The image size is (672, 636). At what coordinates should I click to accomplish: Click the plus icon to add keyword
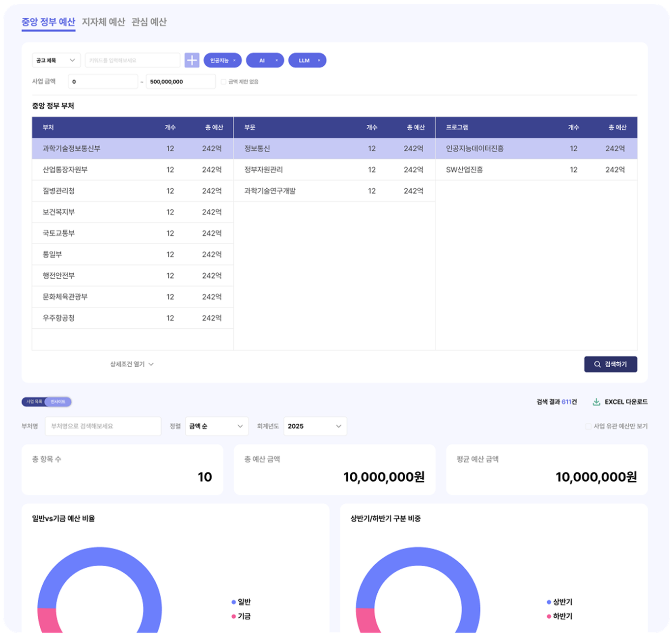pyautogui.click(x=192, y=60)
